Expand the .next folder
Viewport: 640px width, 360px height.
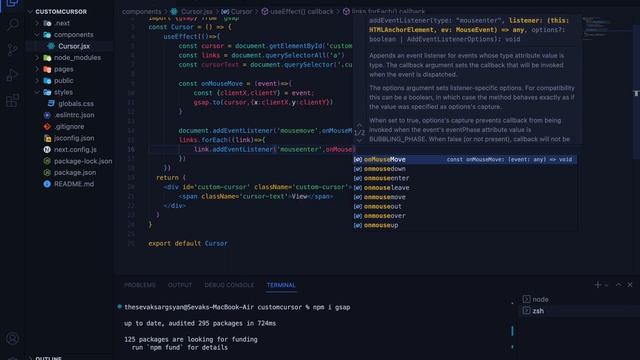point(37,23)
